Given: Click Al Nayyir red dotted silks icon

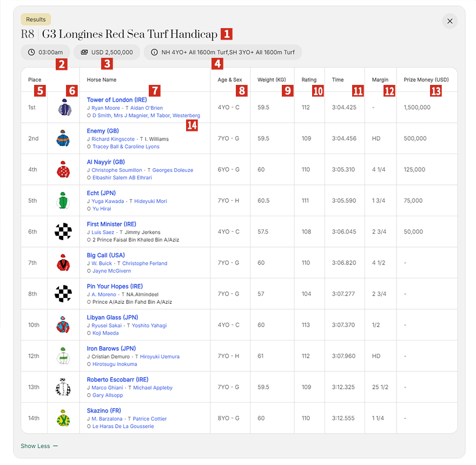Looking at the screenshot, I should pyautogui.click(x=63, y=170).
